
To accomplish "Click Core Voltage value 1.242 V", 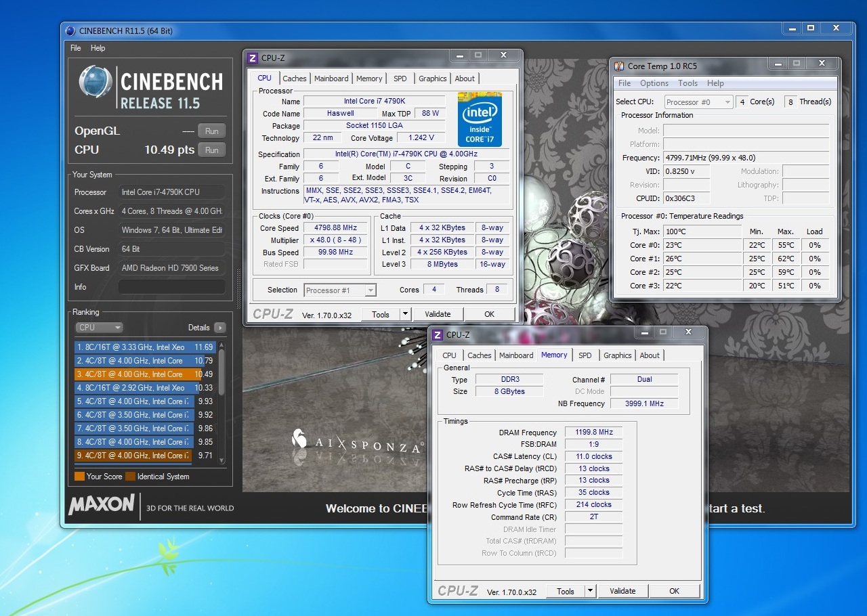I will [x=421, y=138].
